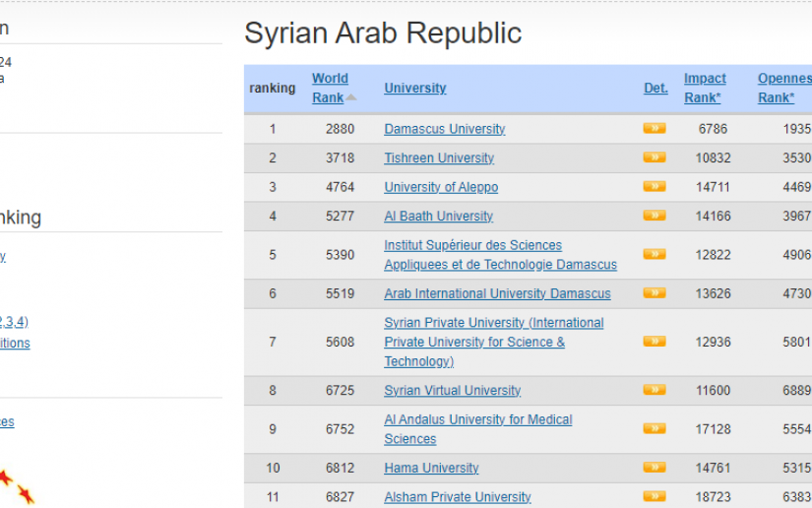The height and width of the screenshot is (508, 812).
Task: Open Damascus University link
Action: (x=444, y=129)
